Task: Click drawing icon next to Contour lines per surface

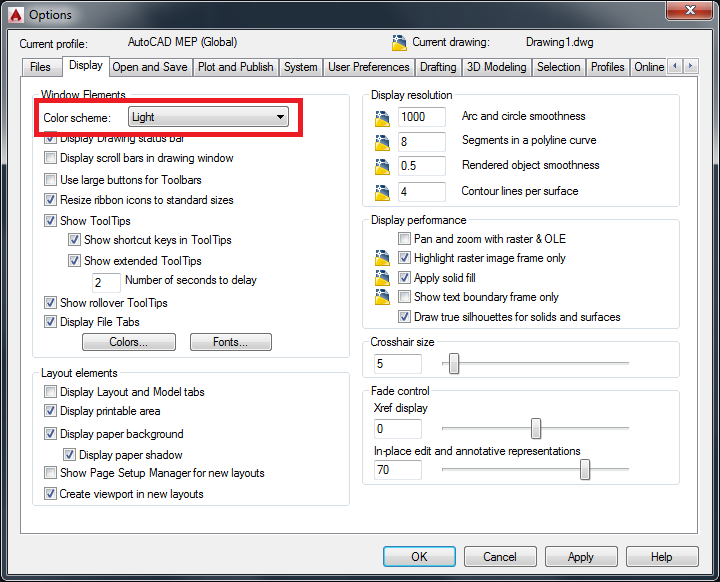Action: [x=382, y=192]
